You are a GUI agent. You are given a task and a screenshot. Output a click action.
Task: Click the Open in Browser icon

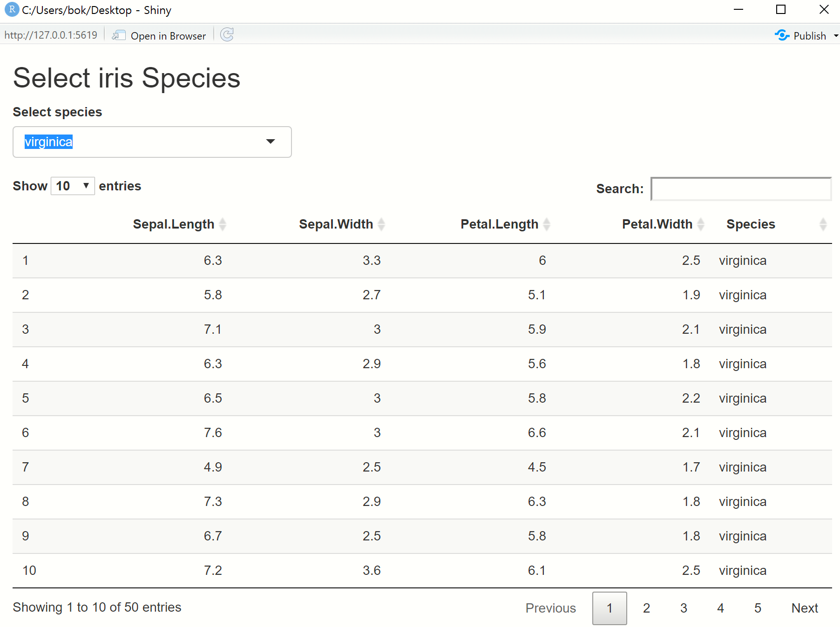pos(119,35)
